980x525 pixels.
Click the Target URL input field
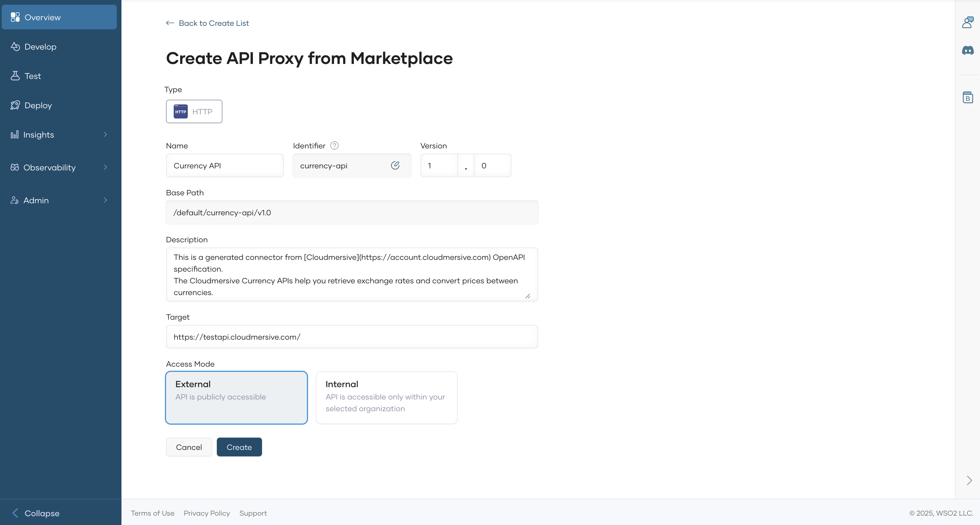[x=352, y=337]
